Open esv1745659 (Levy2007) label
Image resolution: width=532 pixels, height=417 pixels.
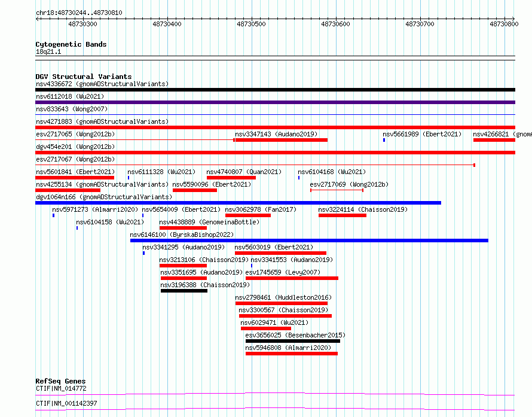coord(283,272)
